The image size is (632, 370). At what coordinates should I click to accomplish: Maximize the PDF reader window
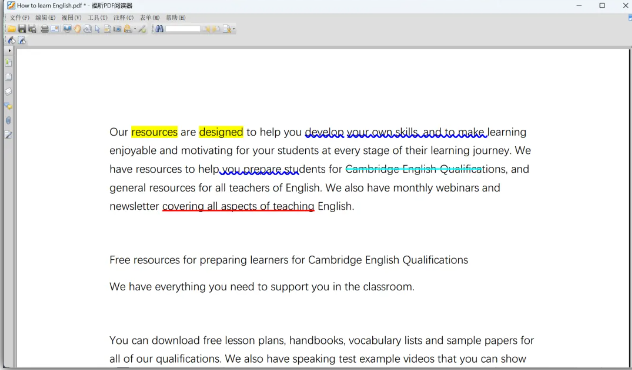point(602,6)
